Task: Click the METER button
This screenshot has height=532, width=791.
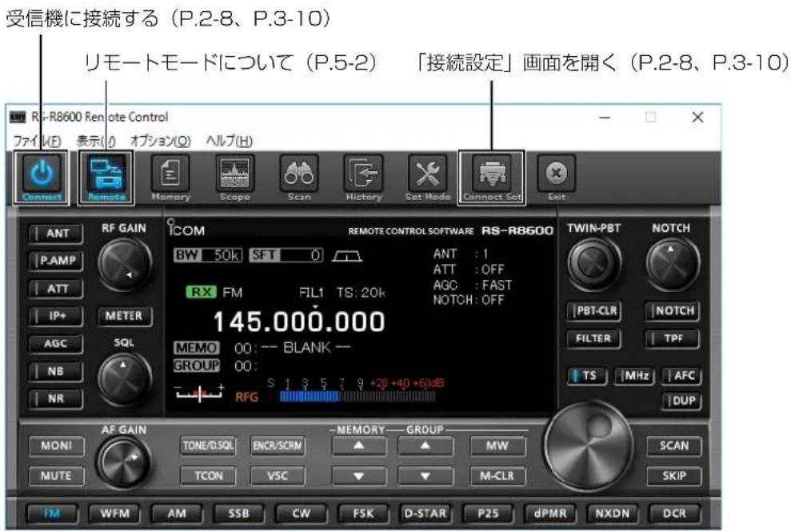Action: pyautogui.click(x=124, y=316)
